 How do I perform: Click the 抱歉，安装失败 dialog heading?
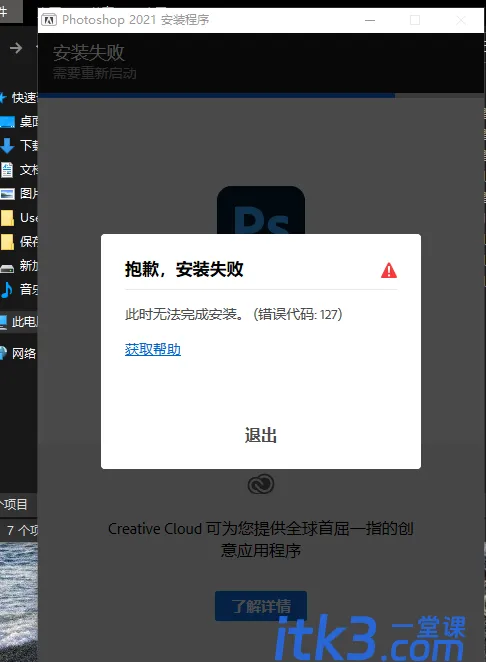pyautogui.click(x=184, y=269)
